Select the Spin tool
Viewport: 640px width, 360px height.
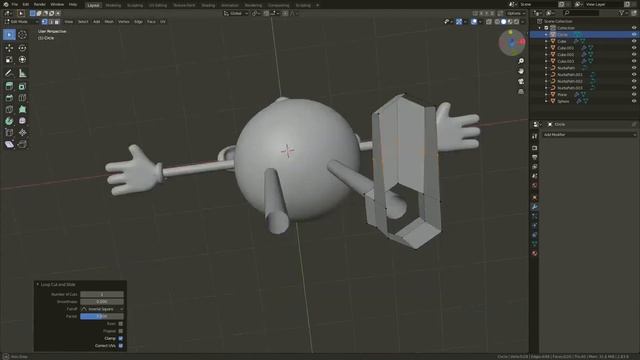point(9,121)
